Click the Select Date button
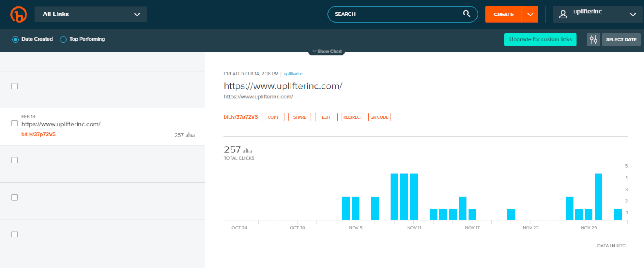This screenshot has height=268, width=644. click(x=621, y=40)
